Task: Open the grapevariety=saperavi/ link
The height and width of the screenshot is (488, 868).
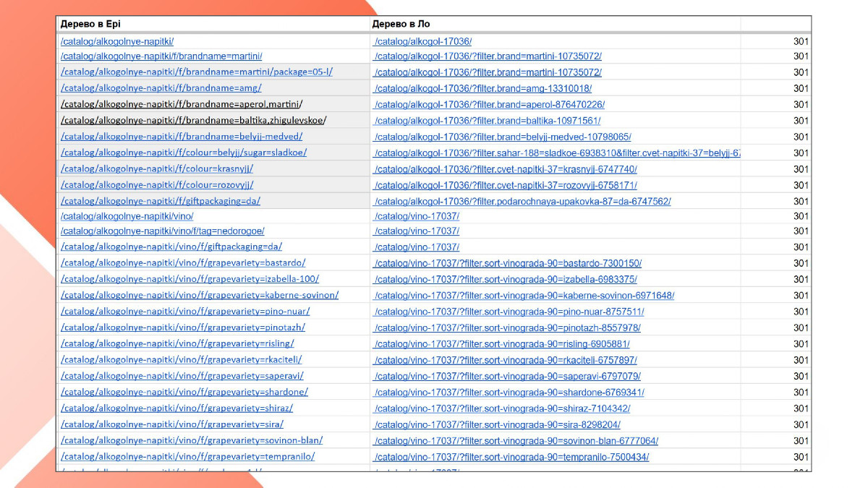Action: click(x=182, y=376)
